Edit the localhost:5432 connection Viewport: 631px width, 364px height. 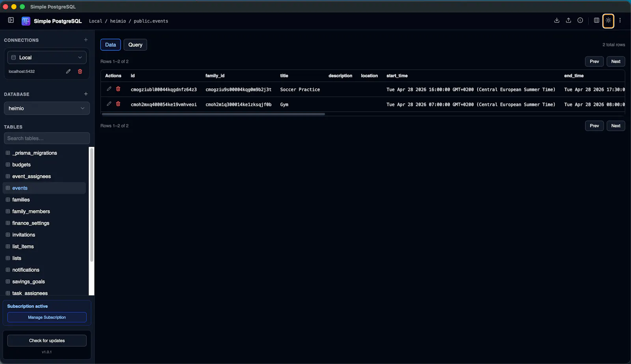tap(68, 71)
